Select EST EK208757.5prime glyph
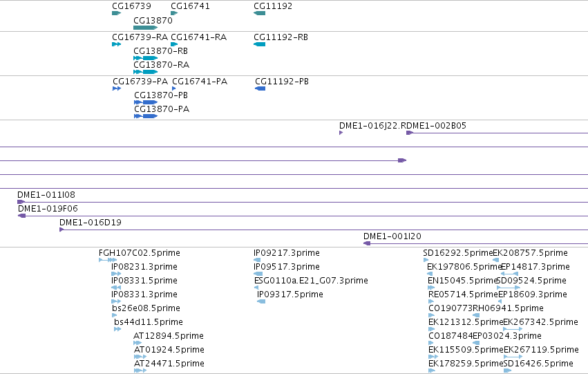This screenshot has height=374, width=588. click(495, 260)
